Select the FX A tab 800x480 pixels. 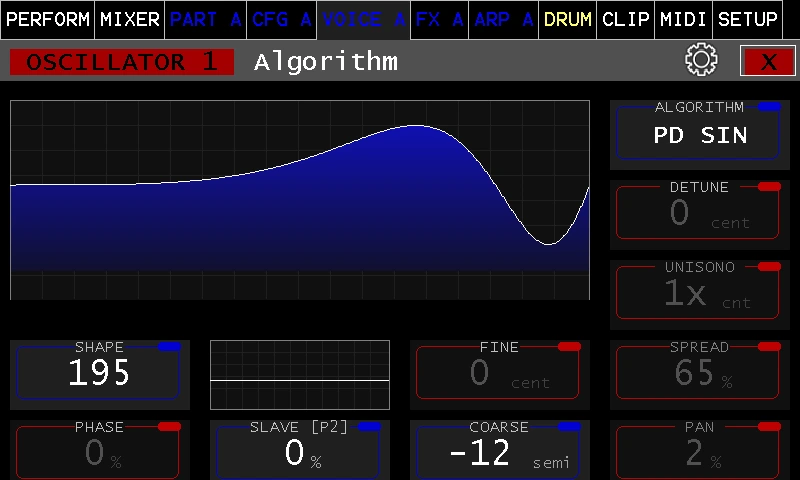point(439,19)
